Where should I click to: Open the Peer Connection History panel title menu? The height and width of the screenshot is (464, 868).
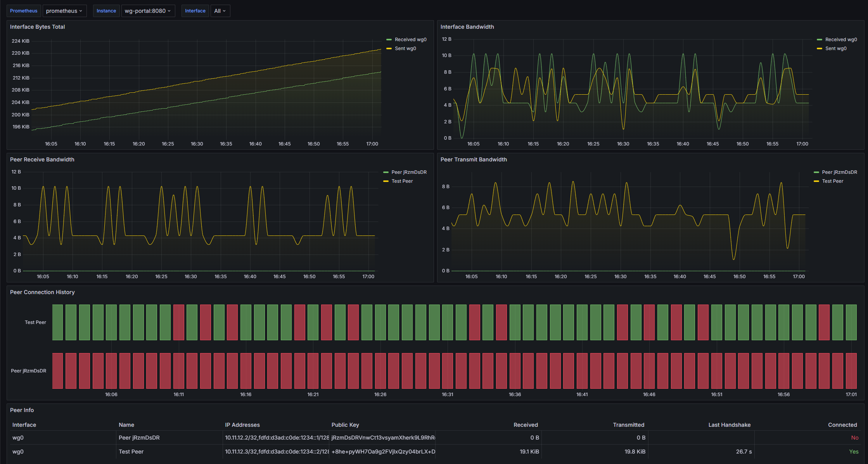click(42, 292)
